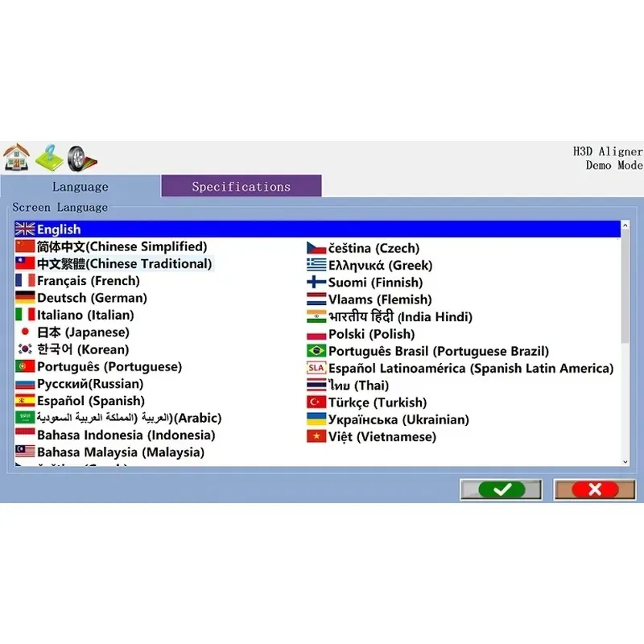Pick Bahasa Malaysia from language list
Viewport: 644px width, 644px height.
click(x=110, y=452)
